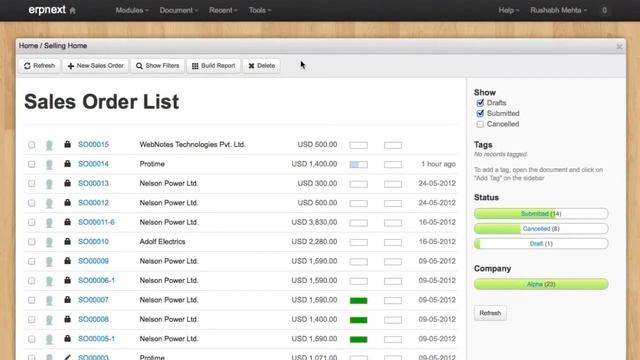Select checkbox for order SO00010
Viewport: 640px width, 360px height.
pyautogui.click(x=31, y=242)
